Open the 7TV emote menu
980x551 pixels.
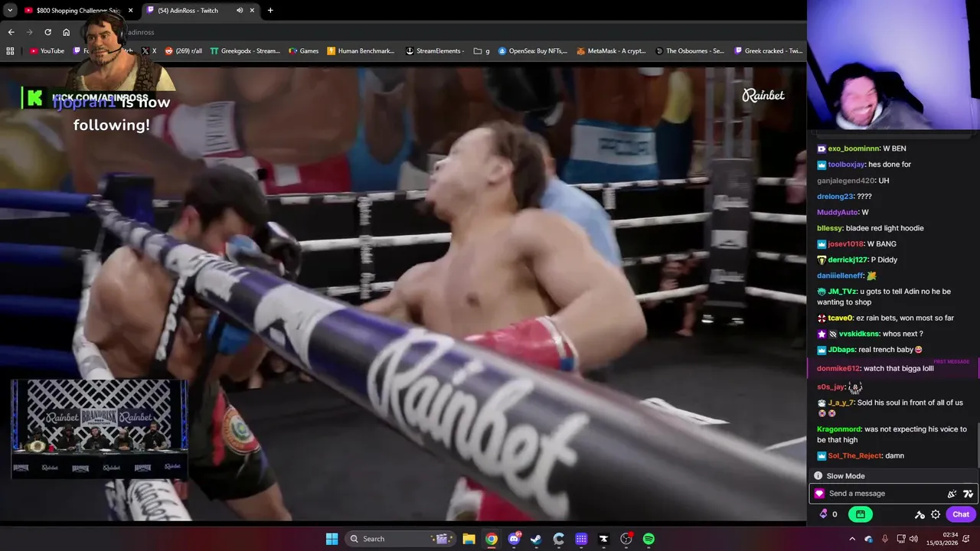(969, 494)
